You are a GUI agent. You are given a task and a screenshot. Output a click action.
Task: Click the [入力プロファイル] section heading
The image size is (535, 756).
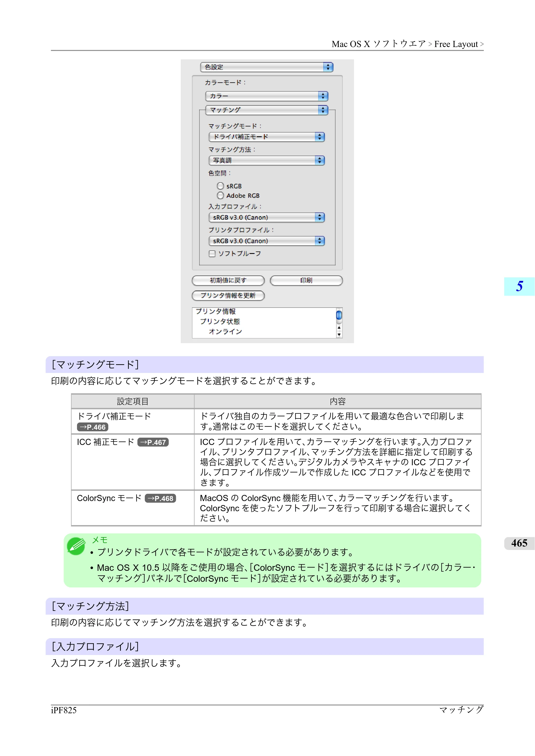[x=264, y=647]
